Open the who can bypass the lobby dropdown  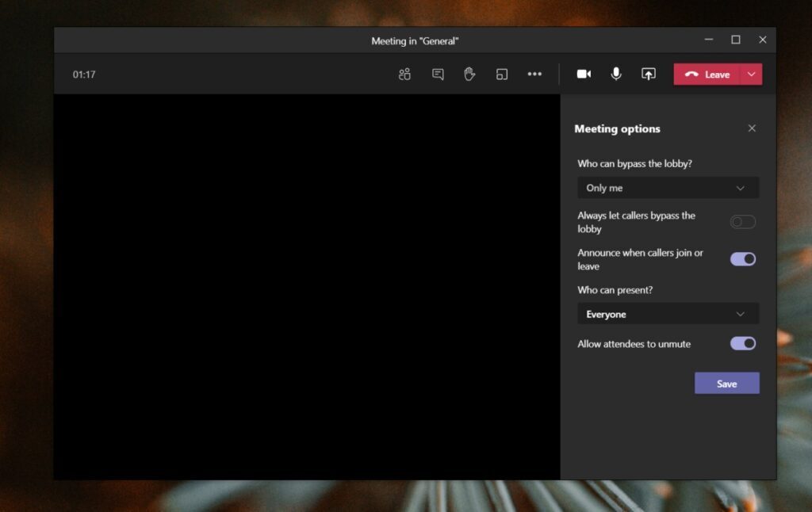(668, 188)
